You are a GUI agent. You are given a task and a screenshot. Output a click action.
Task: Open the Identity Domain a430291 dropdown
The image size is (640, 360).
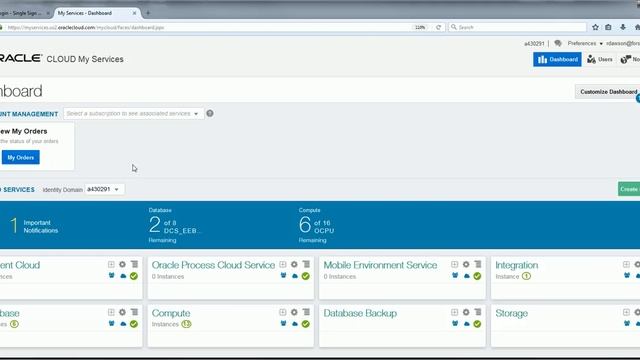104,189
